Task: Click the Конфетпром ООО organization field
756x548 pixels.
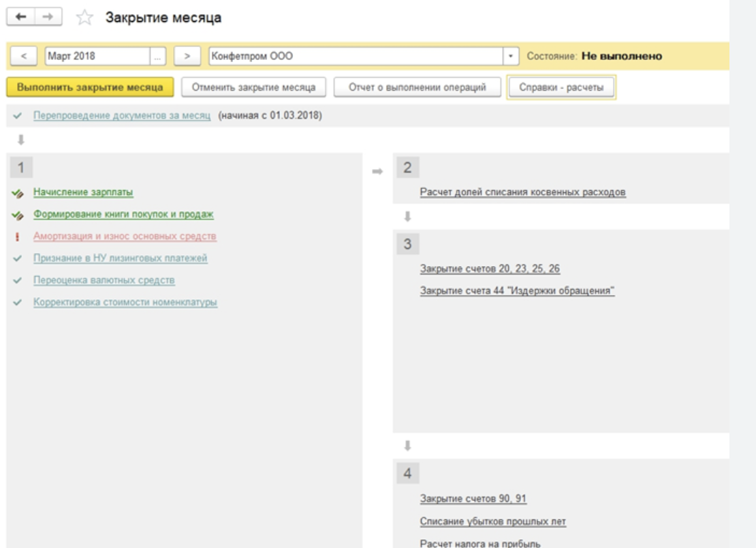Action: pyautogui.click(x=356, y=57)
